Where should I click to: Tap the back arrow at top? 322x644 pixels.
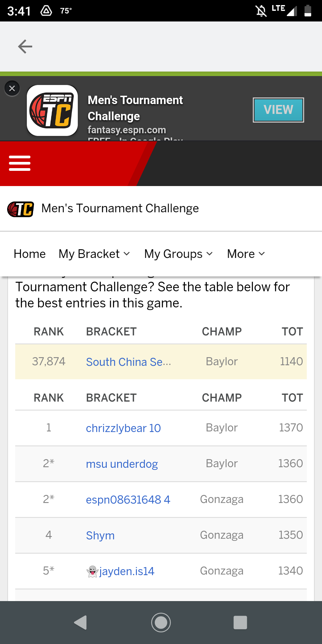tap(25, 47)
